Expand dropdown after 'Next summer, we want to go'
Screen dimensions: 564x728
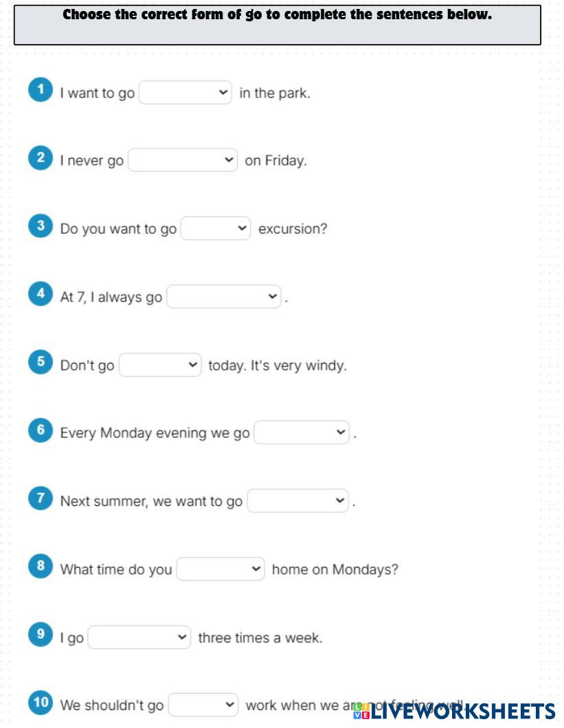(298, 500)
